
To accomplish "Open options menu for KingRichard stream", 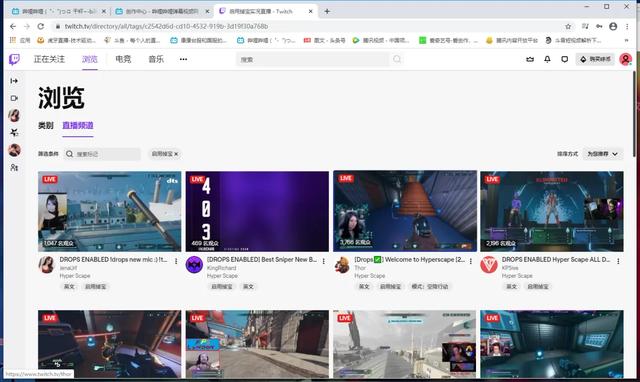I will pos(323,261).
